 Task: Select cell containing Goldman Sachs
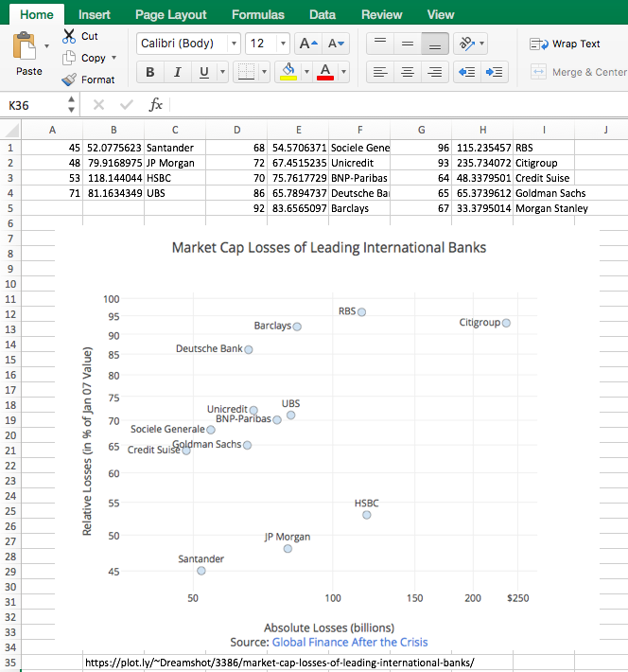coord(544,193)
